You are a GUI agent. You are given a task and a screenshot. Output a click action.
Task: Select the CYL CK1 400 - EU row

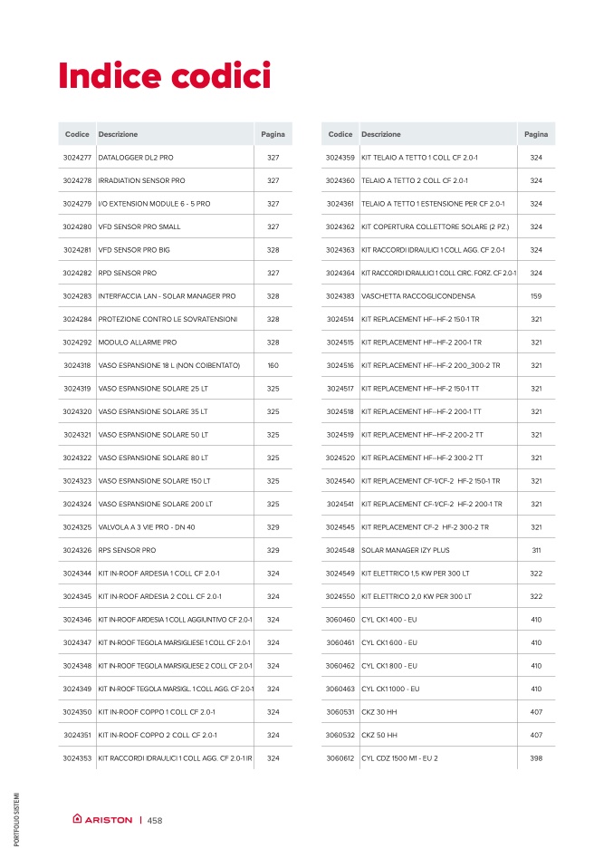[438, 620]
